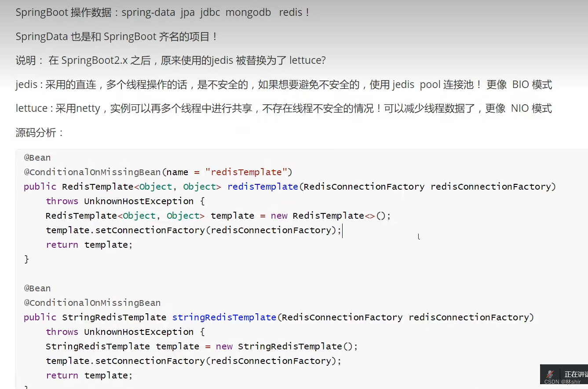Click the method name 'redisTemplate' in blue
This screenshot has height=389, width=588.
pos(263,187)
